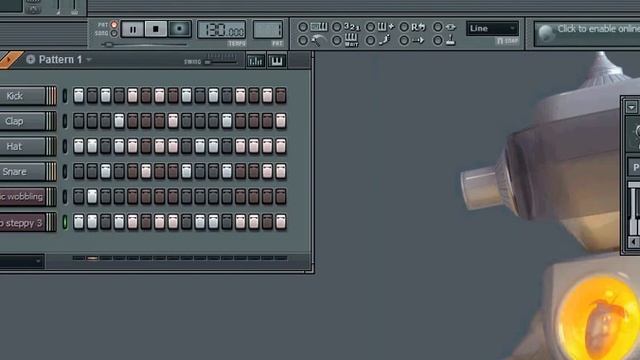640x360 pixels.
Task: Click the plus icon beside Pattern 1
Action: pos(30,60)
